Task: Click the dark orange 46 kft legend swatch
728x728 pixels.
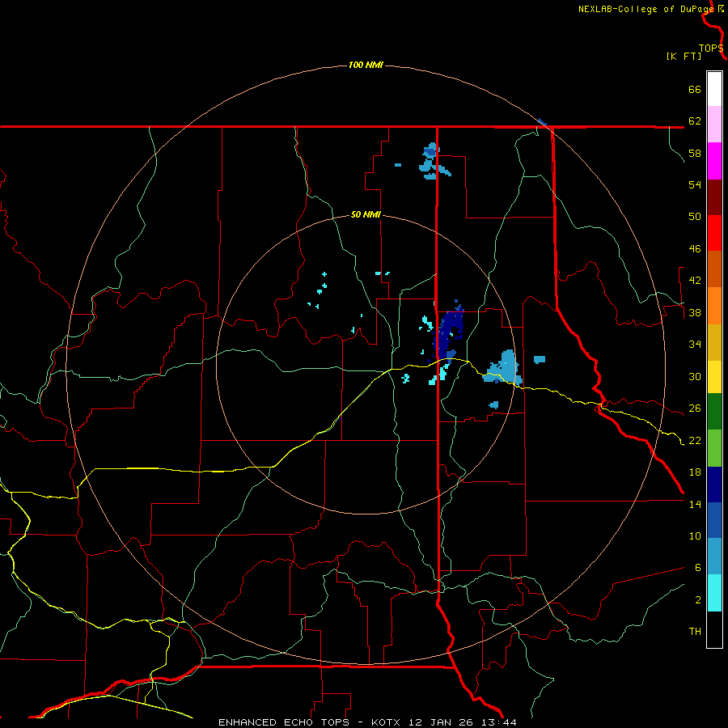Action: tap(714, 269)
